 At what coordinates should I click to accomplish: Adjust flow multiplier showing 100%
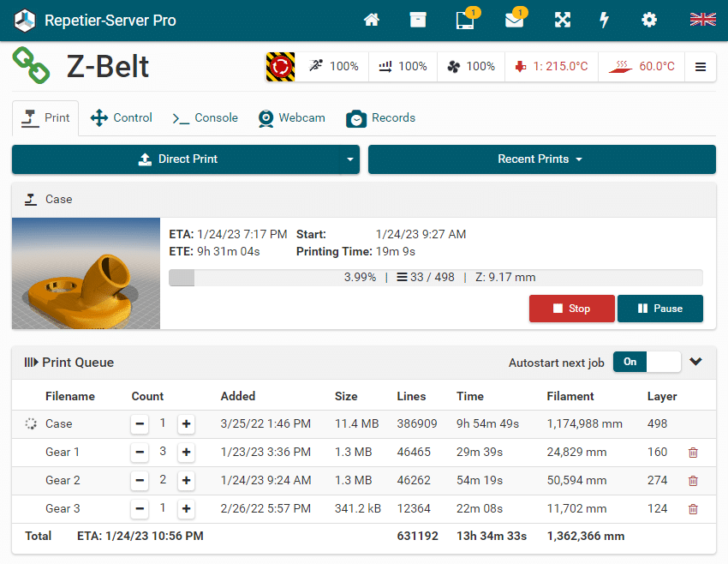point(403,67)
